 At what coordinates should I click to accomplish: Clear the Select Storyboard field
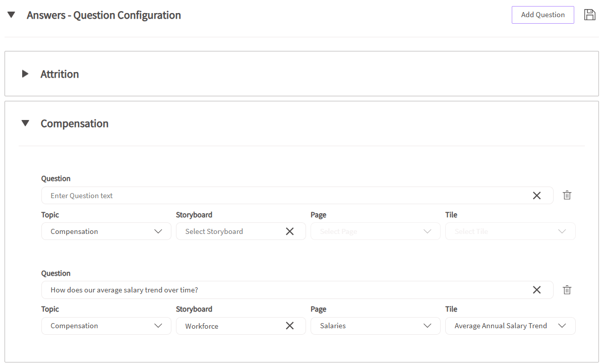(x=290, y=231)
